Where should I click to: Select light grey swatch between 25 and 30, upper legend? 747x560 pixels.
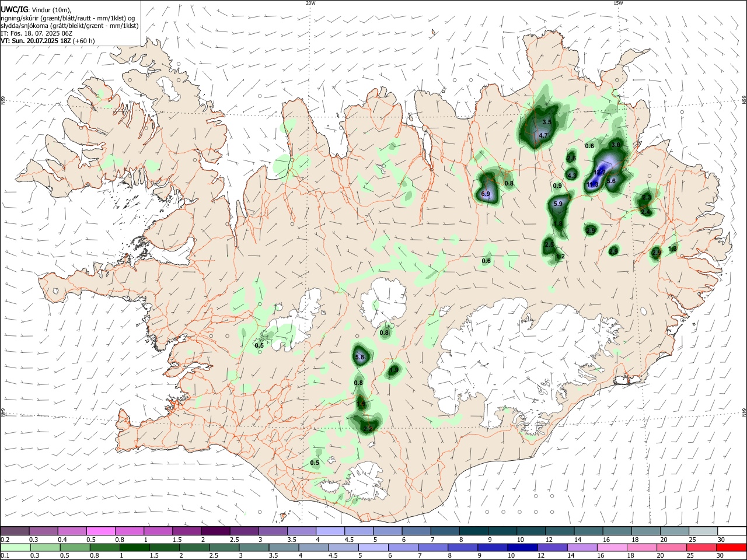pos(703,531)
